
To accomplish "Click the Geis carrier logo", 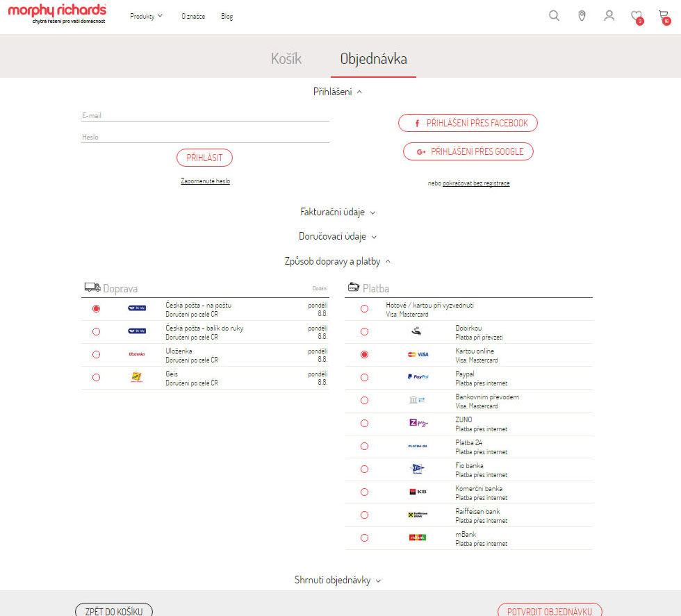I will point(137,377).
